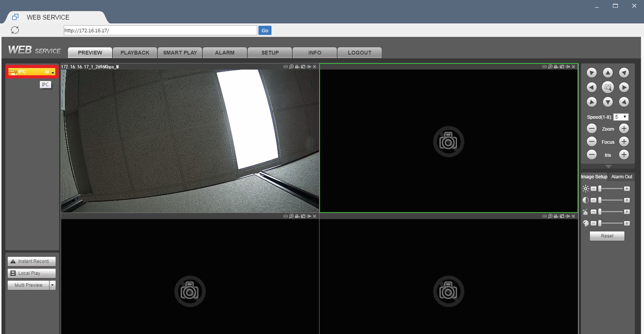Increase Iris with the plus button
The image size is (644, 334).
pos(624,155)
